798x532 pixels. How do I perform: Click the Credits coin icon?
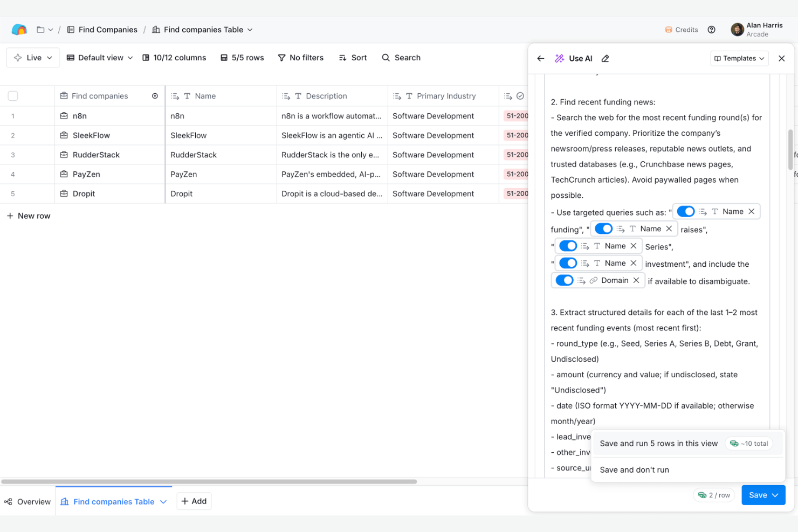[x=669, y=30]
